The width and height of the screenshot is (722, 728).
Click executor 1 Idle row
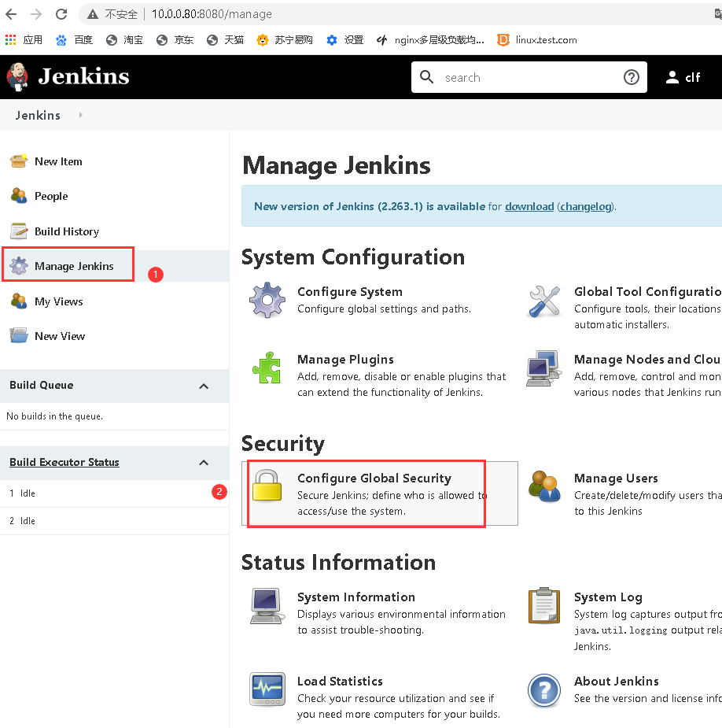114,493
